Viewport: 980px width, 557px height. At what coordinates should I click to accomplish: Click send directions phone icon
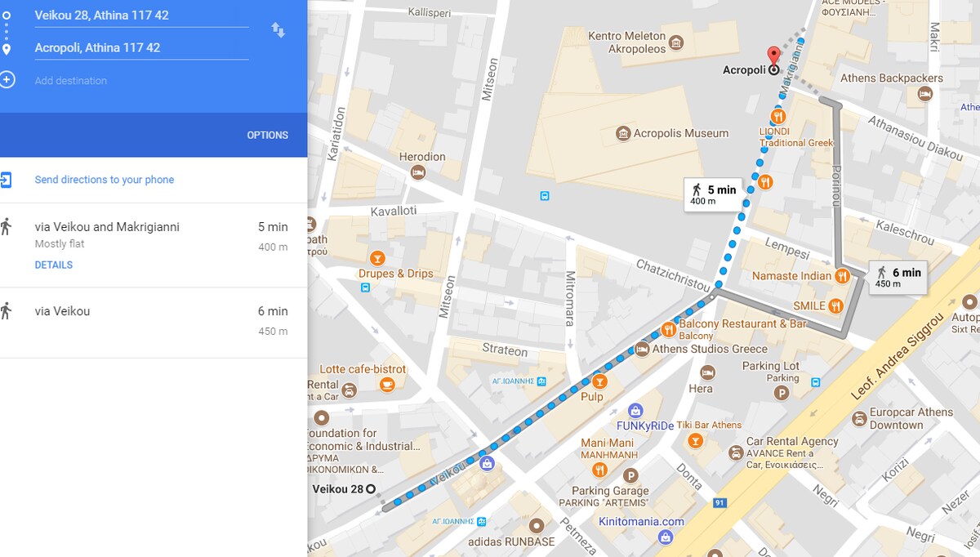[x=6, y=180]
